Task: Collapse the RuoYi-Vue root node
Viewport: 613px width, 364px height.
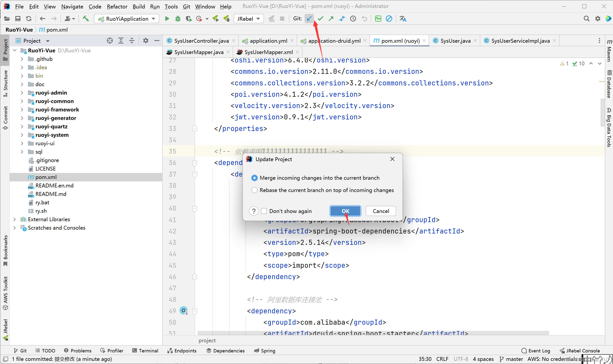Action: click(14, 50)
